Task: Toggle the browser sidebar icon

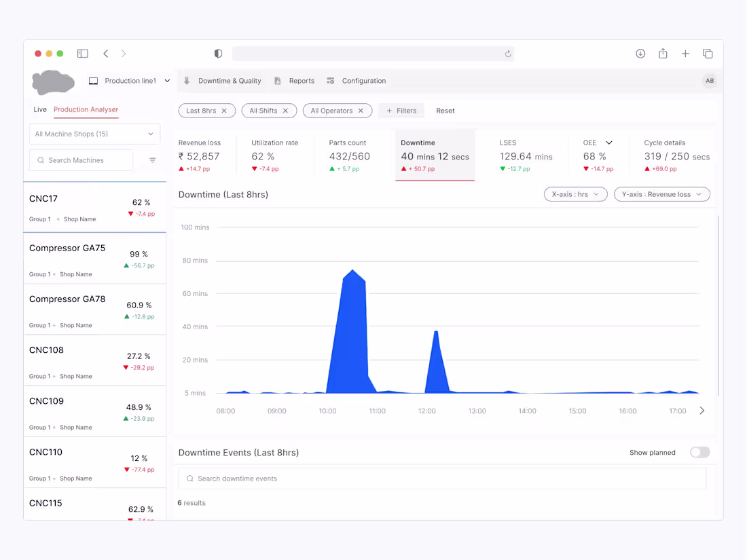Action: (x=82, y=54)
